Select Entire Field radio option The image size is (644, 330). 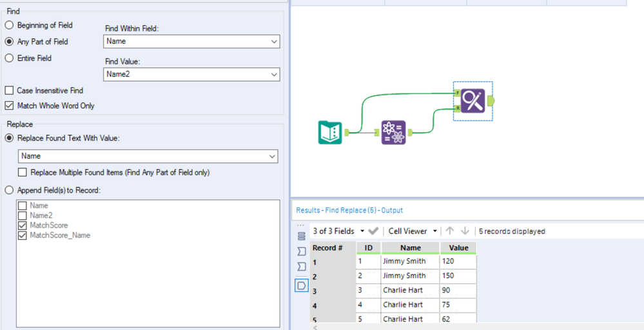[x=9, y=58]
